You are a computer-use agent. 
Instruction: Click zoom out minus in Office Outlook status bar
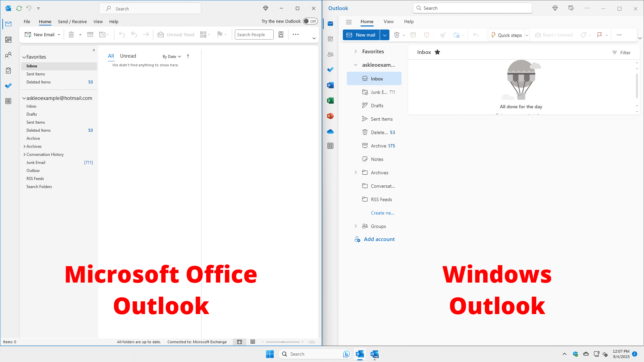coord(263,342)
